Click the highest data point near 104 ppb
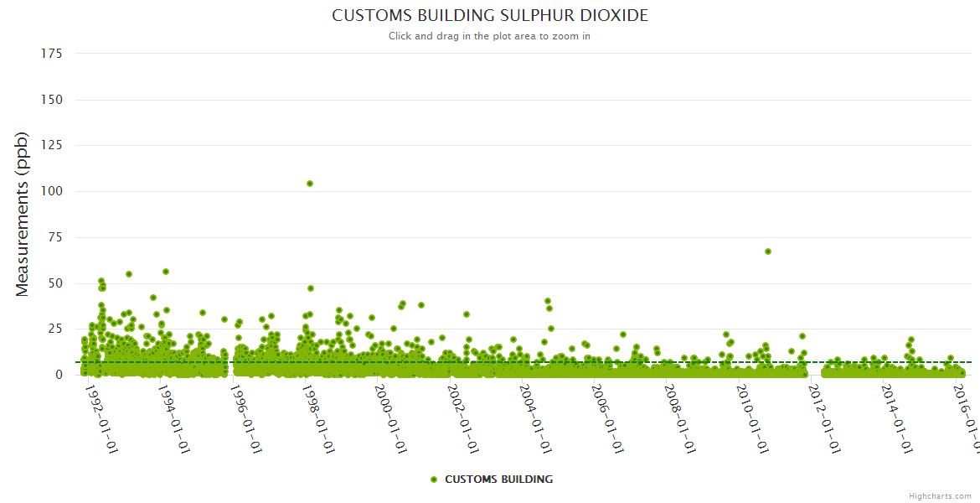 (310, 184)
